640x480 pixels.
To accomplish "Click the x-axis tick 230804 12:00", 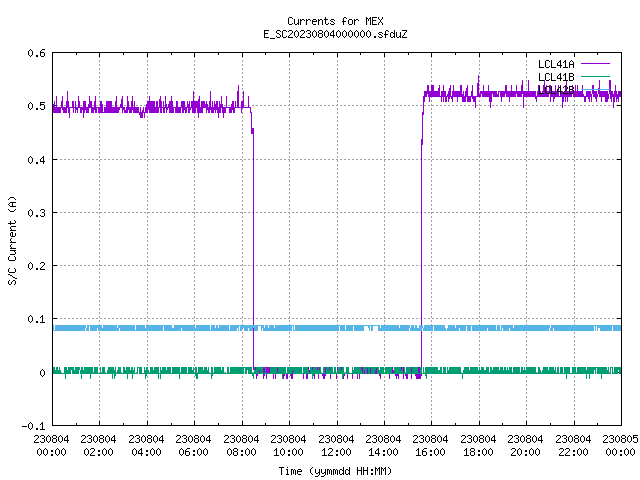I will pyautogui.click(x=336, y=446).
